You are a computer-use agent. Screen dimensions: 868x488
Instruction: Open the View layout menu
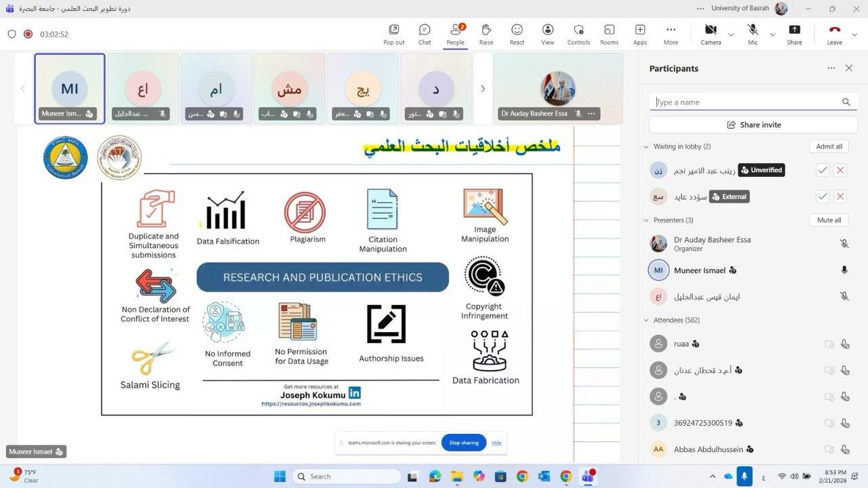coord(547,34)
